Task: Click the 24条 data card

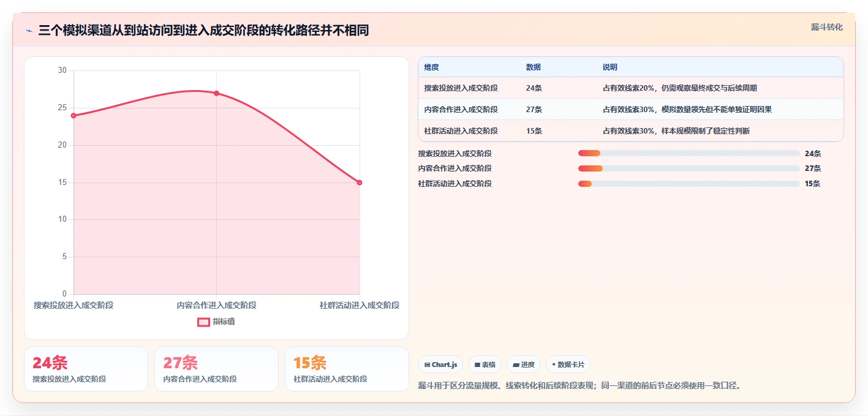Action: 86,369
